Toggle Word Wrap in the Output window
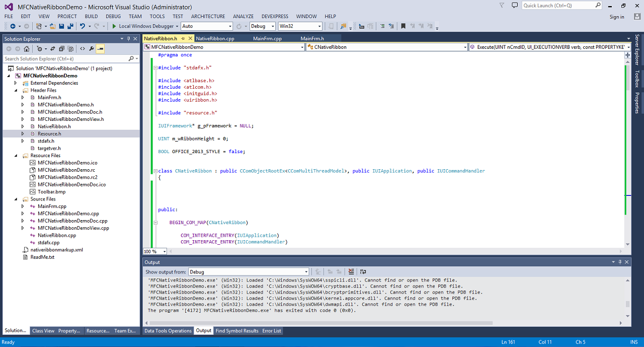The width and height of the screenshot is (644, 347). coord(363,272)
